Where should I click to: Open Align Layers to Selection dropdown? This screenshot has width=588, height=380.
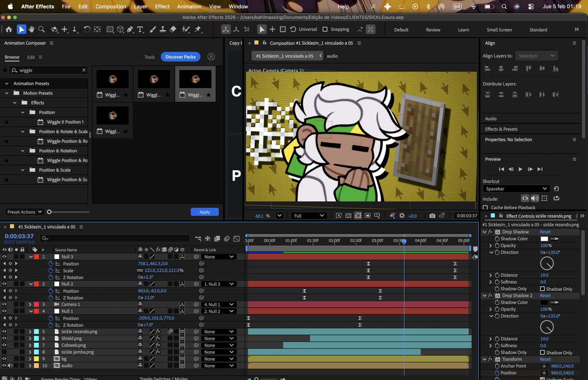pyautogui.click(x=537, y=56)
